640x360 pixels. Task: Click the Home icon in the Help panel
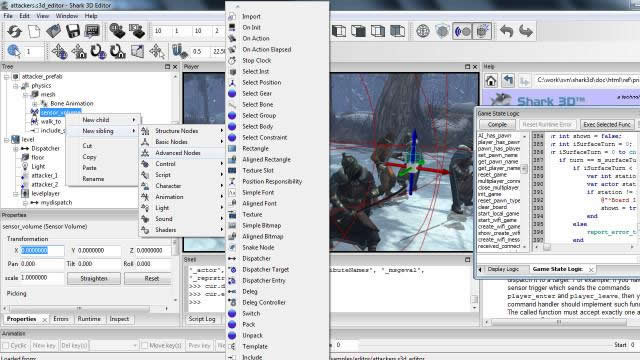coord(491,80)
